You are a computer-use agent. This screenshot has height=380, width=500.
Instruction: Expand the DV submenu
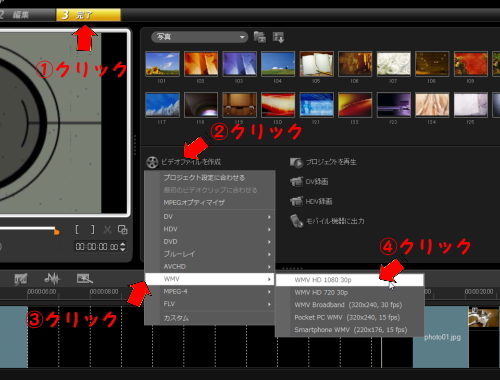pyautogui.click(x=210, y=217)
